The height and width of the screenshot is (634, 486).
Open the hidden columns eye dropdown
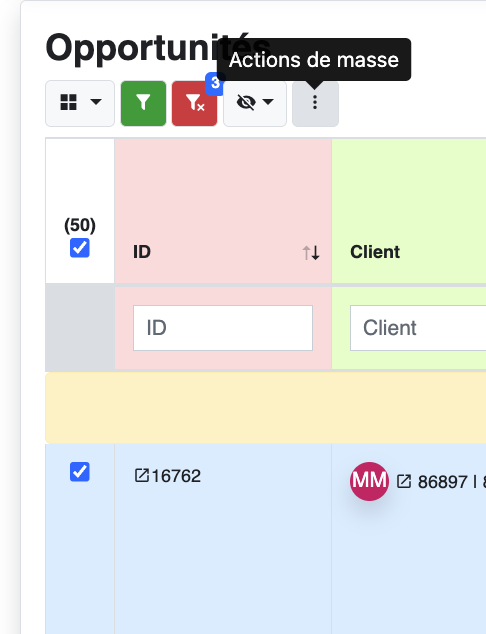point(255,104)
